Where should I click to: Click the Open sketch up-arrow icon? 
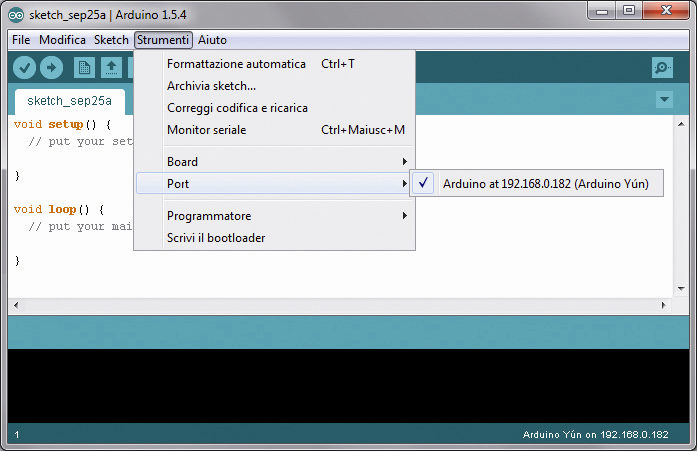(x=111, y=67)
